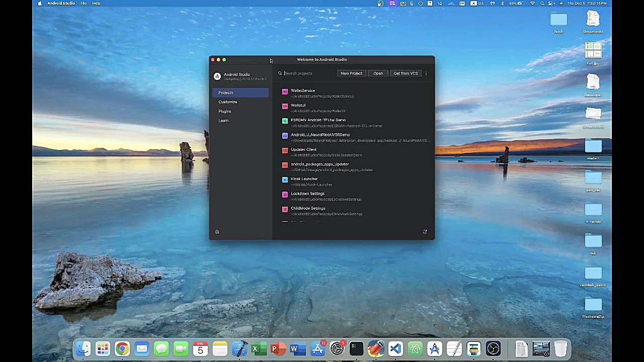
Task: Click Get from VCS button
Action: pyautogui.click(x=406, y=73)
